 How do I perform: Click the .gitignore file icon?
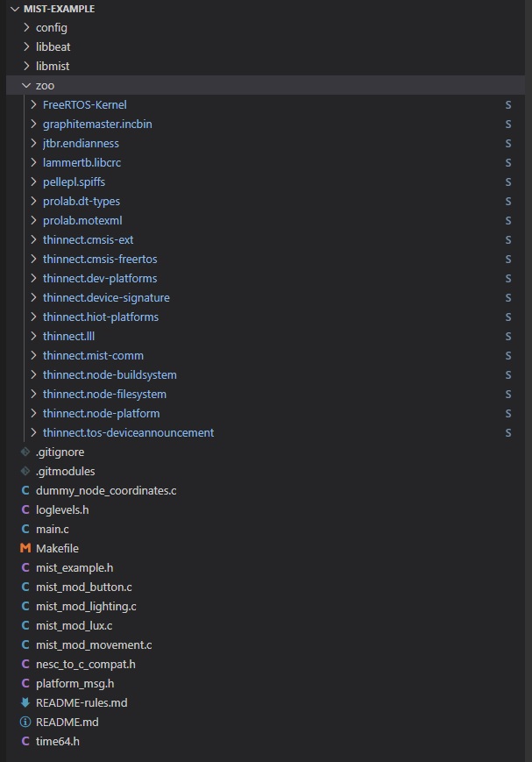[x=25, y=452]
